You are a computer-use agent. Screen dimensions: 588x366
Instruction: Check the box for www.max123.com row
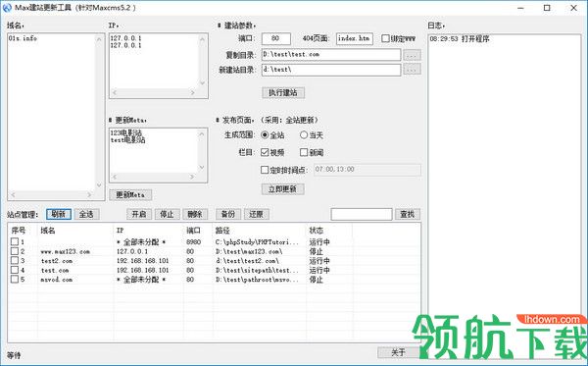(x=15, y=251)
